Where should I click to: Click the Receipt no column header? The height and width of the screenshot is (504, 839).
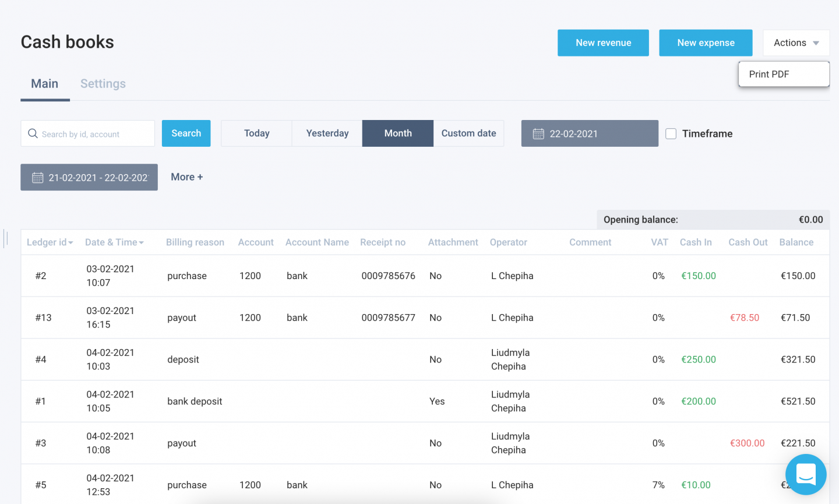tap(383, 242)
